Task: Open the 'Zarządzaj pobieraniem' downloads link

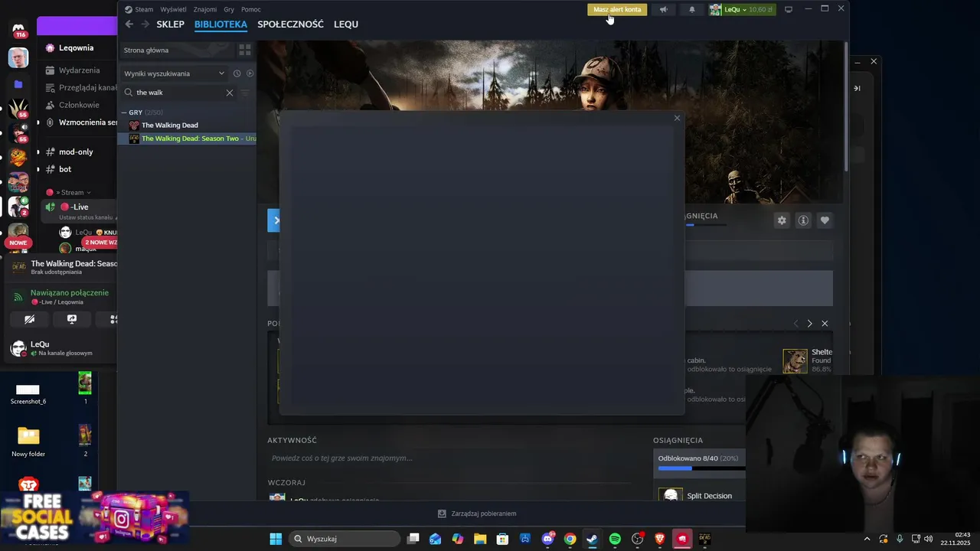Action: (x=476, y=514)
